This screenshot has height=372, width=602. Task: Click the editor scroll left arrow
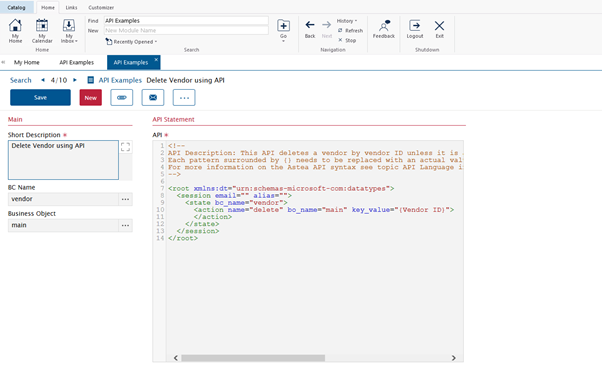point(175,358)
